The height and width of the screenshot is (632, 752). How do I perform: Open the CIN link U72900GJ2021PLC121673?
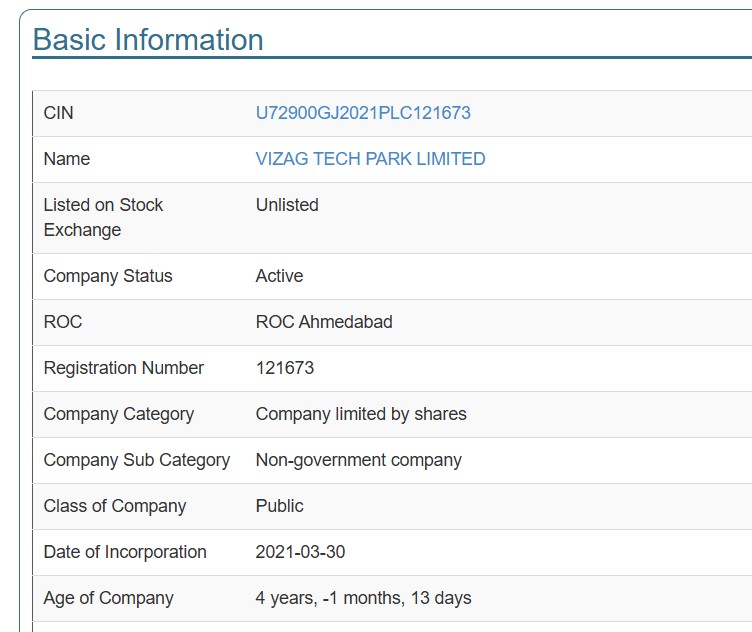(363, 113)
